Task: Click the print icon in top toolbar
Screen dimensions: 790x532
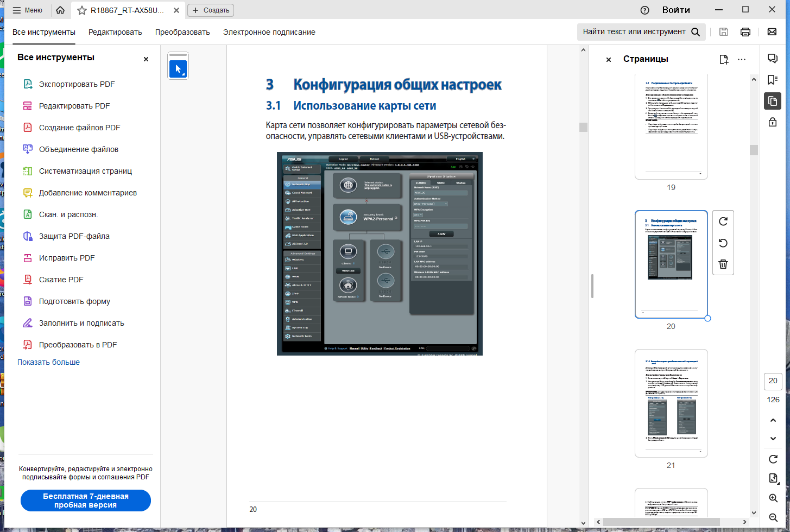Action: [745, 32]
